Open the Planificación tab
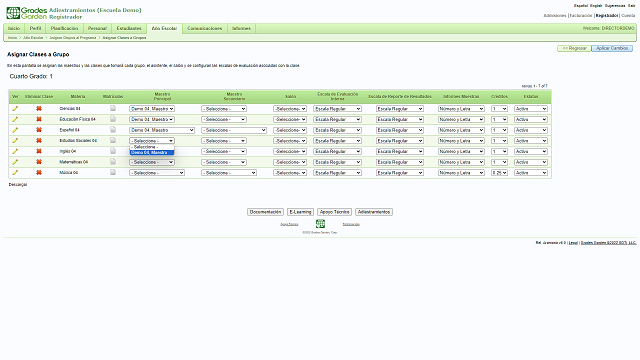The height and width of the screenshot is (360, 640). 64,29
